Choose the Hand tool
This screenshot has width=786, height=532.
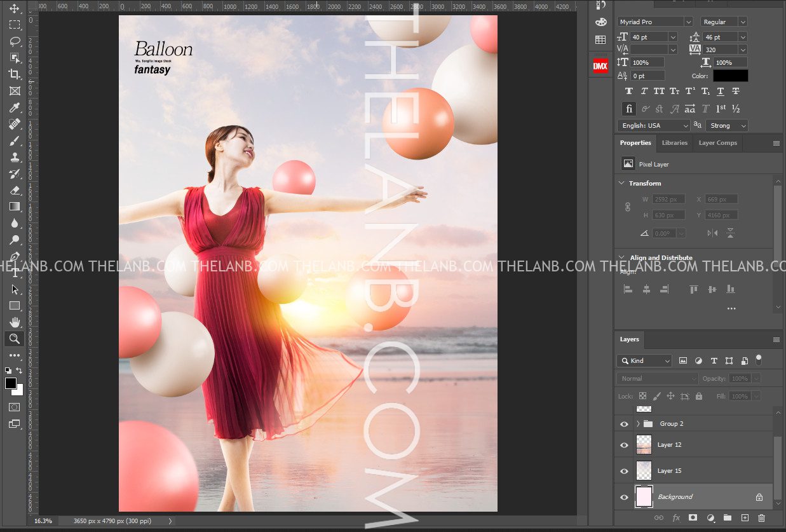click(14, 322)
